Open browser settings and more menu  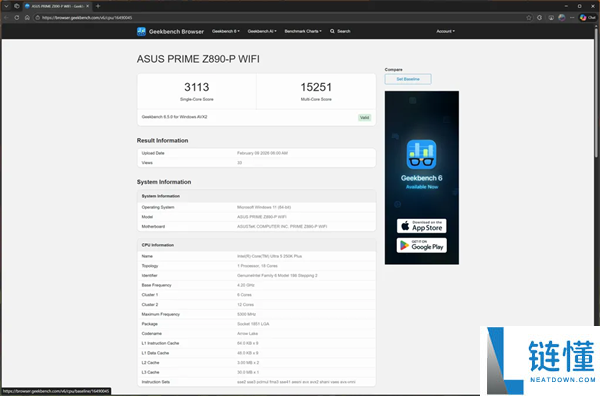[x=572, y=18]
